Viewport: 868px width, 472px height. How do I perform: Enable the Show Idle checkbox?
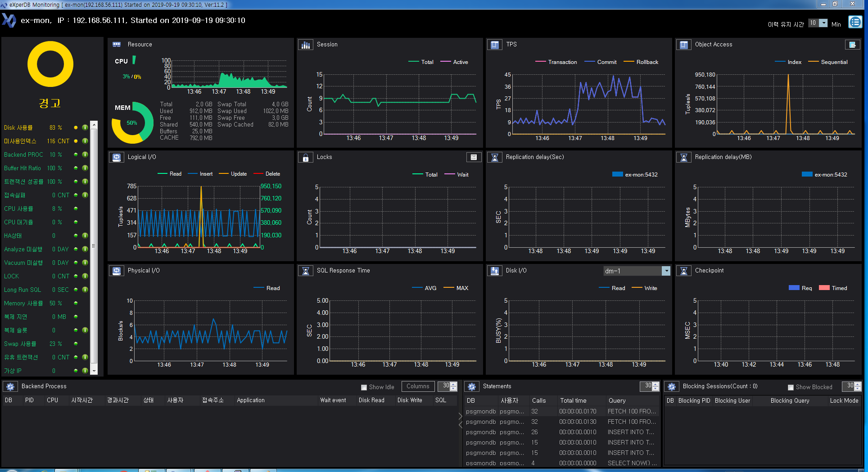point(364,387)
